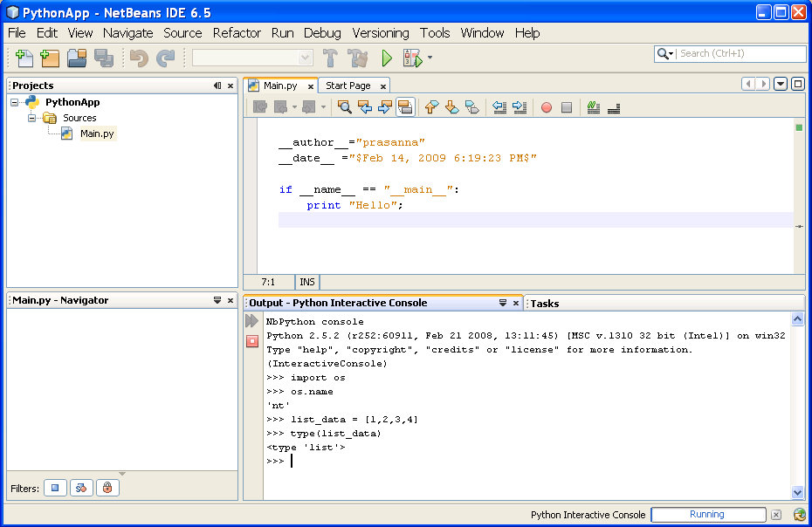Click the editor Last Edit icon

260,107
